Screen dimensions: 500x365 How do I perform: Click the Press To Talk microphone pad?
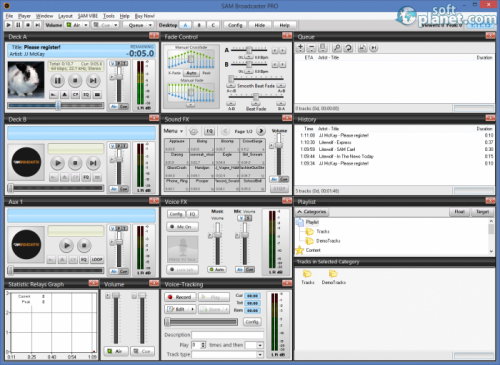click(183, 249)
